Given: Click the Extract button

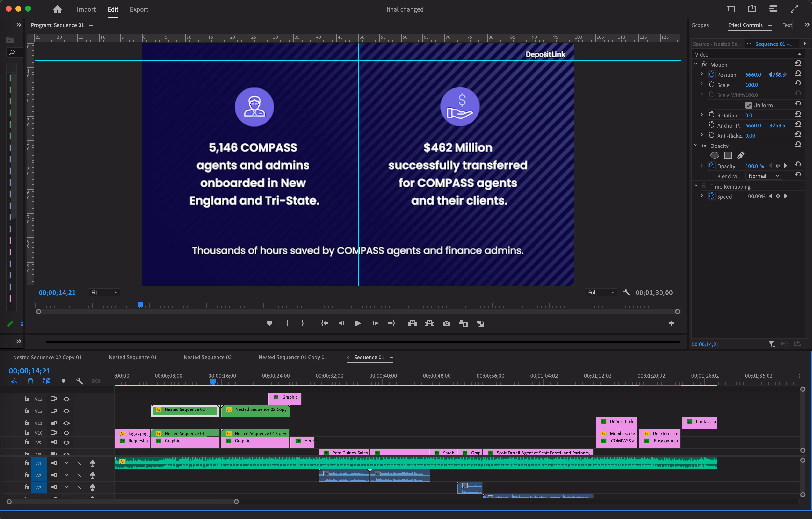Looking at the screenshot, I should click(x=429, y=323).
